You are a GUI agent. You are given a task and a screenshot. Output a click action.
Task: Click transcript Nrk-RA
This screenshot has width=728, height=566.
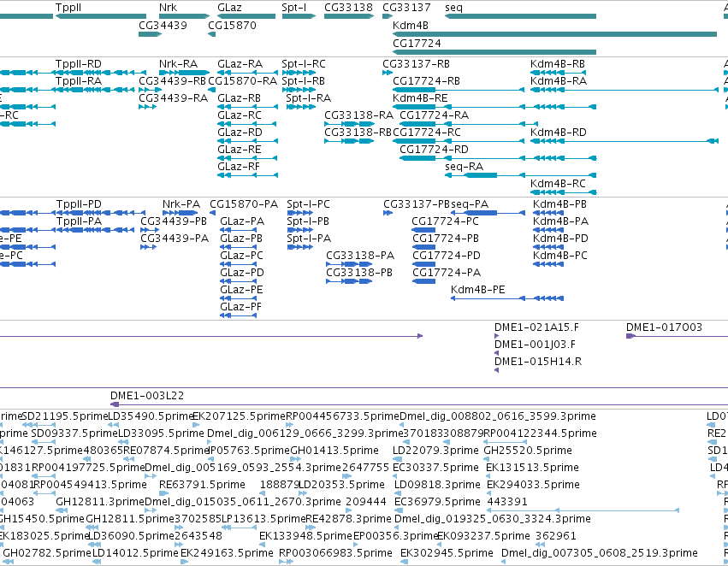[178, 63]
